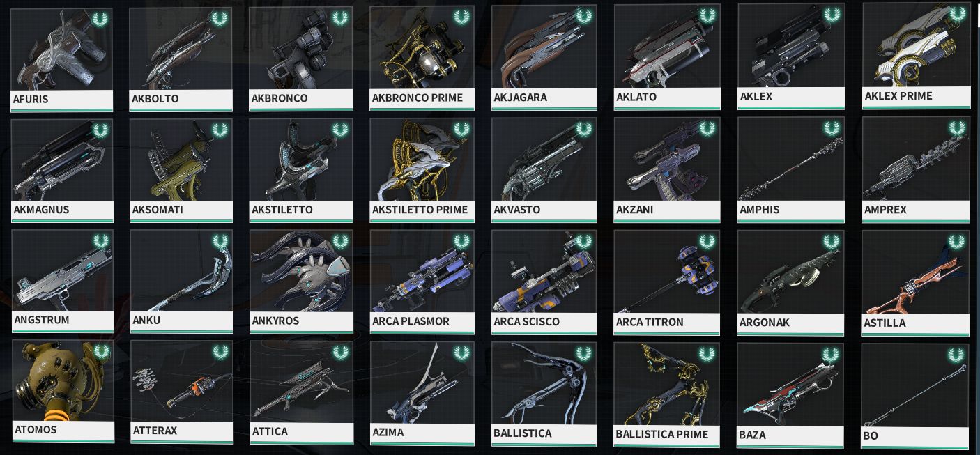
Task: Open the Akbronco Prime weapon card
Action: 422,59
